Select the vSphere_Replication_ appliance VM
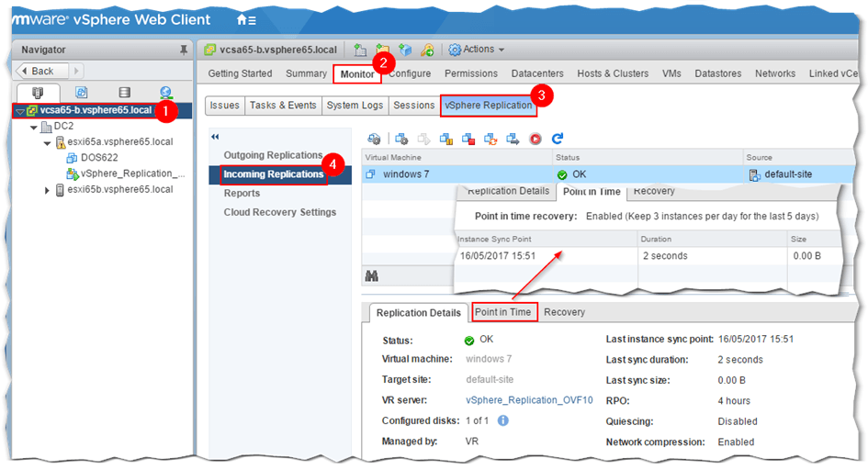 (133, 173)
